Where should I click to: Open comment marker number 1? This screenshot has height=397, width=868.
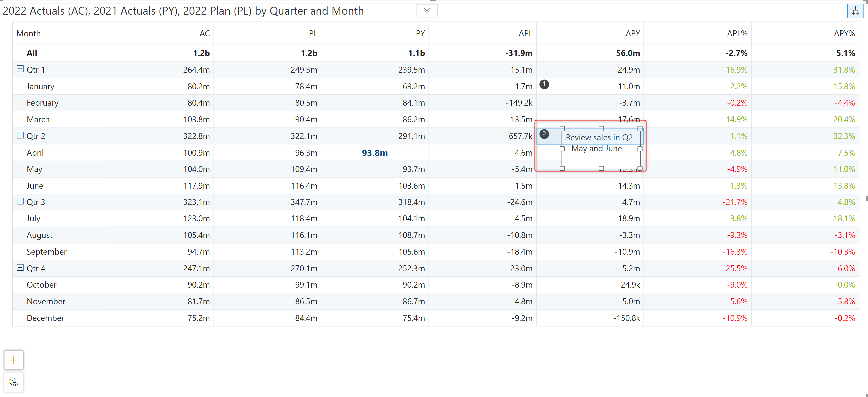(544, 84)
